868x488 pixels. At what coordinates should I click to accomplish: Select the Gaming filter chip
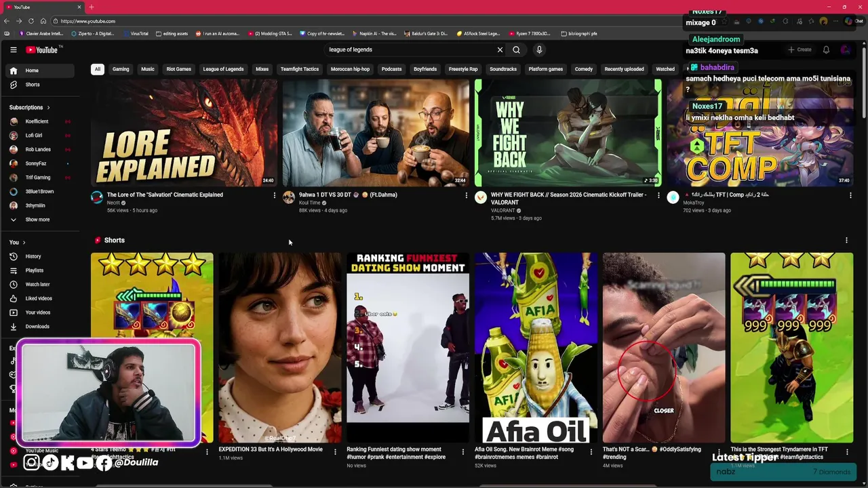point(121,69)
